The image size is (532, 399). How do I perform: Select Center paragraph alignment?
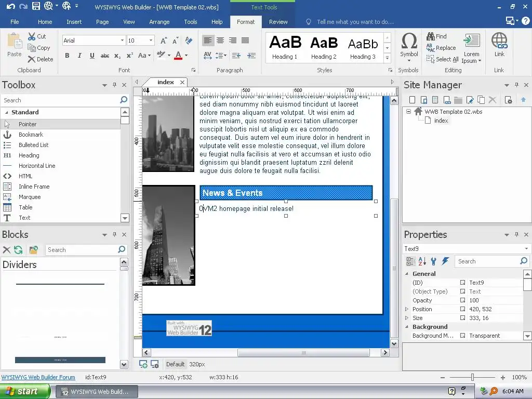tap(220, 41)
